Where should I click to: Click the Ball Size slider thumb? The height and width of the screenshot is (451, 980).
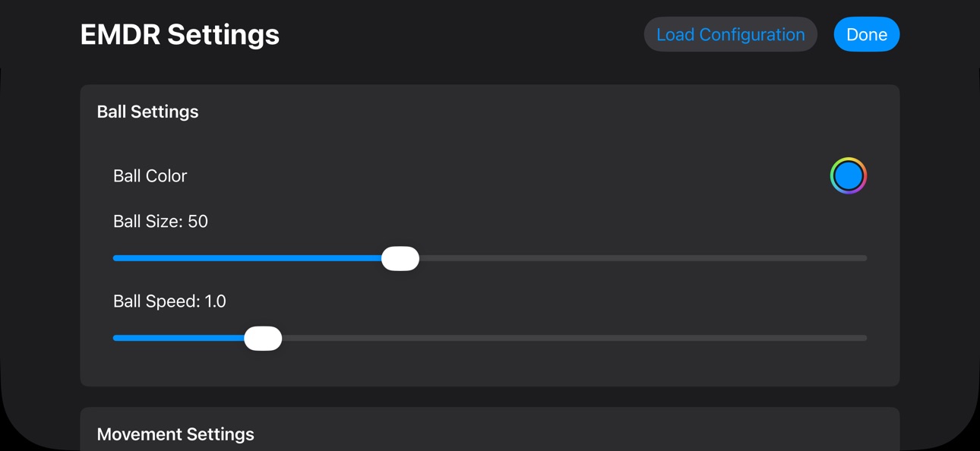click(400, 258)
